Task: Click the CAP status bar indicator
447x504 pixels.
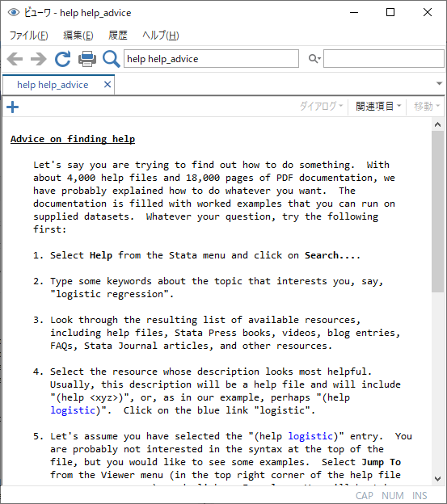Action: tap(364, 496)
